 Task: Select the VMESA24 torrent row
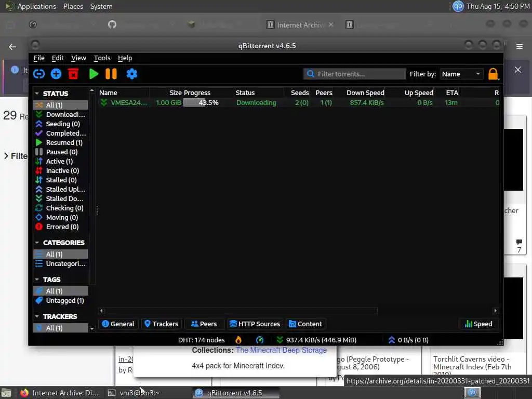[x=299, y=102]
